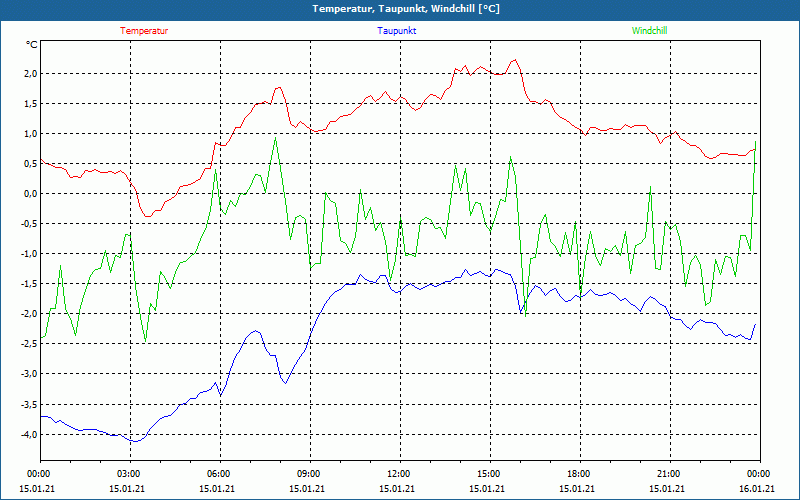Screen dimensions: 800x500
Task: Click the -3,5 y-axis value
Action: [29, 405]
